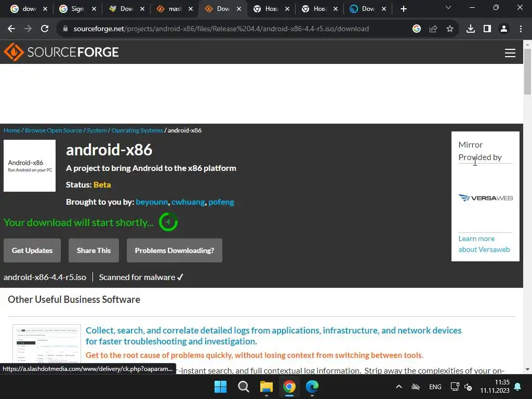Click the address bar URL
Viewport: 532px width, 399px height.
[x=221, y=29]
